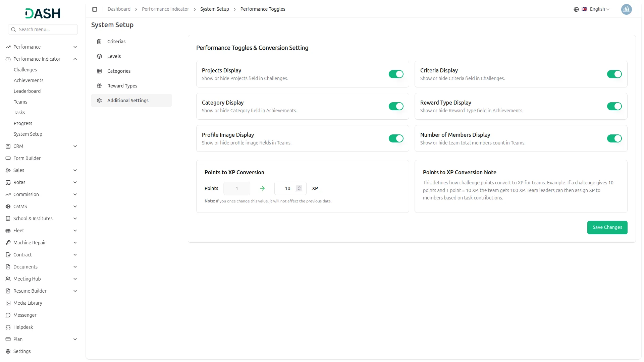
Task: Click Save Changes button
Action: pyautogui.click(x=607, y=228)
